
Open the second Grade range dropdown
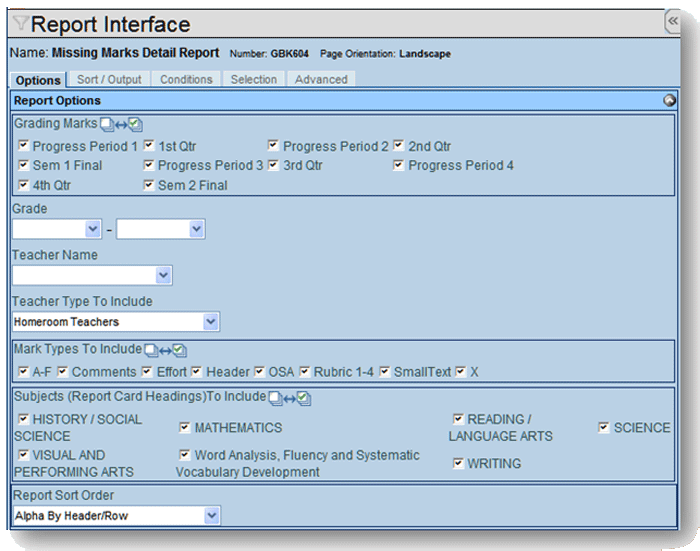pyautogui.click(x=161, y=229)
